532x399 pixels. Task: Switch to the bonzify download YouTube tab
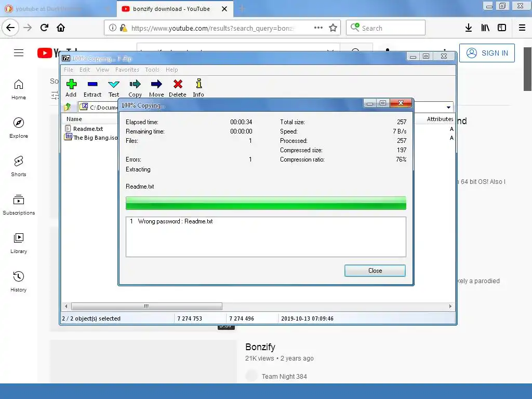pos(171,9)
